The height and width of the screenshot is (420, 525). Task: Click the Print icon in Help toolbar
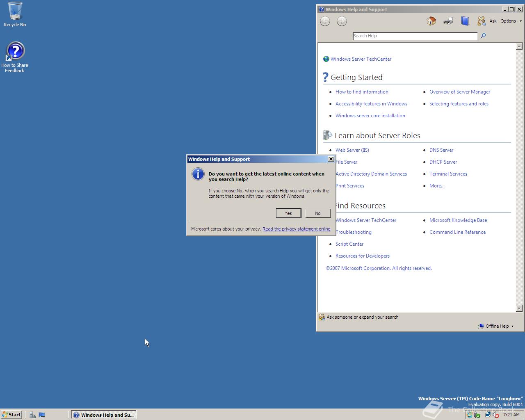[x=448, y=21]
